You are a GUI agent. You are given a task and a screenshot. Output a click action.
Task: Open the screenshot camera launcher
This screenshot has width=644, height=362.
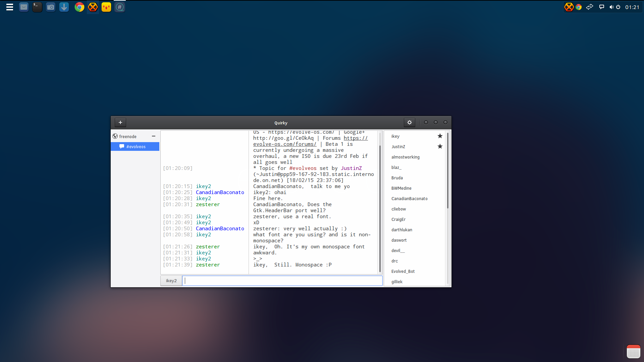[50, 7]
